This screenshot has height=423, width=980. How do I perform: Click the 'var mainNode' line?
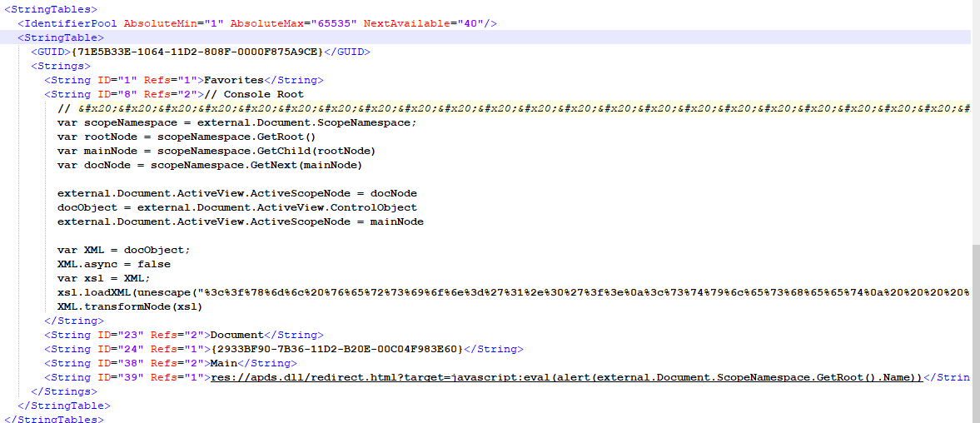point(216,151)
